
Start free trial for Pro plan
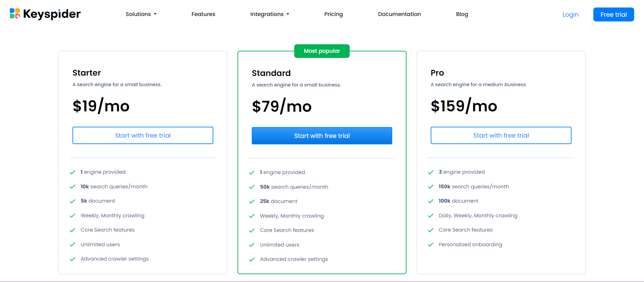point(501,136)
